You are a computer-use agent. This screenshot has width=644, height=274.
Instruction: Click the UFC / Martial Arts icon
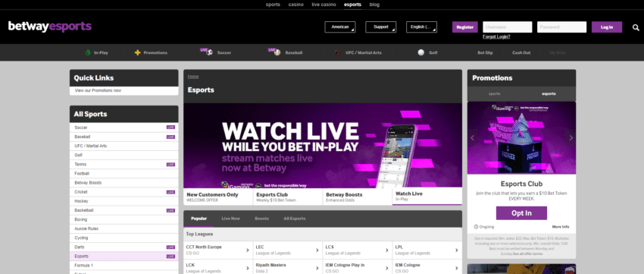[338, 52]
